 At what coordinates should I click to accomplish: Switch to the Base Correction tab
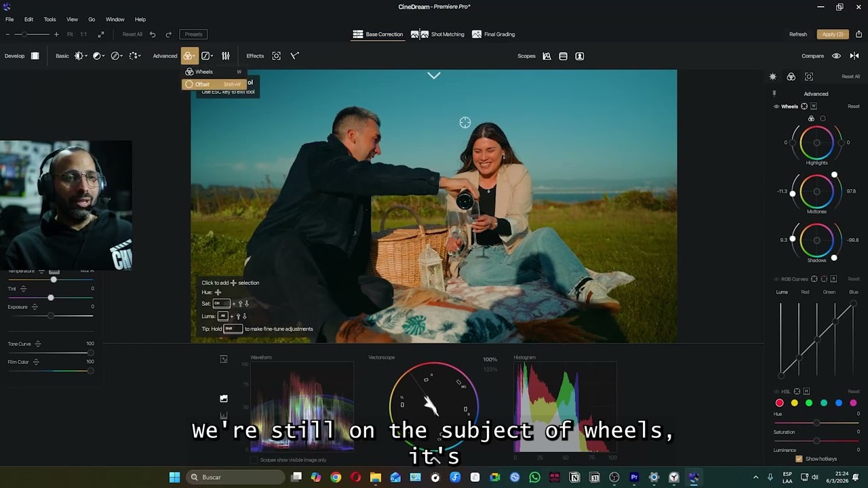pos(378,34)
